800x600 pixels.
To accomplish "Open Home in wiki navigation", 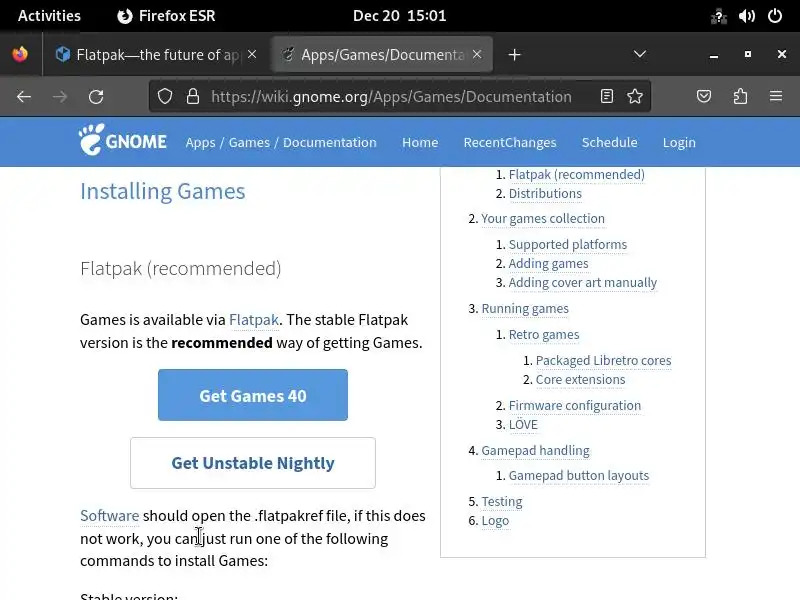I will tap(420, 142).
